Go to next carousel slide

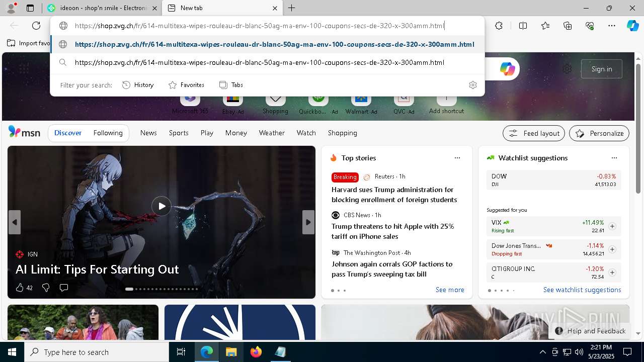pos(308,222)
